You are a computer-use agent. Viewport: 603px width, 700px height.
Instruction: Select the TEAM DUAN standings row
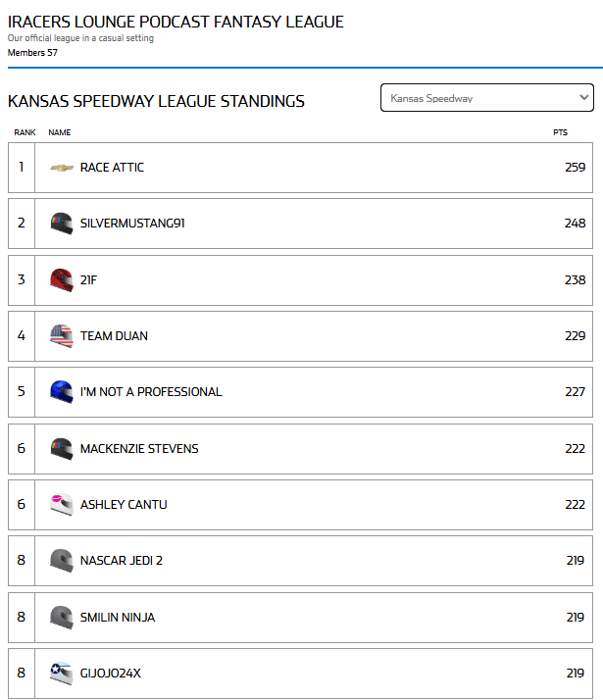300,336
